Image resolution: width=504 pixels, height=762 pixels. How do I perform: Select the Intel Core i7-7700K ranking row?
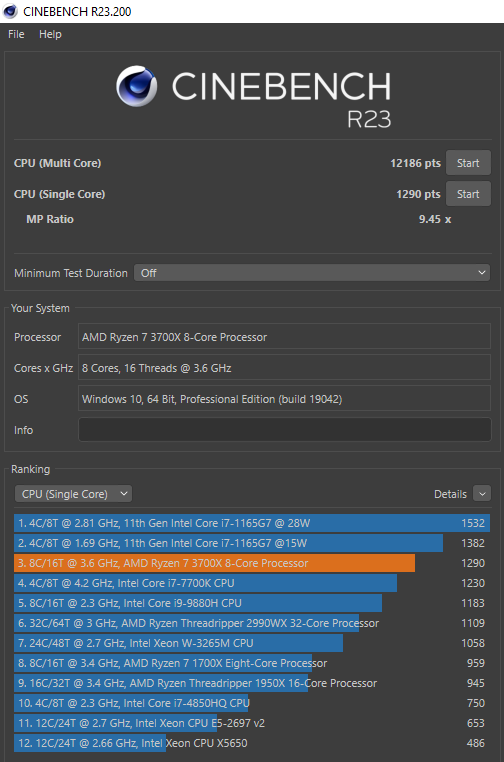click(252, 583)
